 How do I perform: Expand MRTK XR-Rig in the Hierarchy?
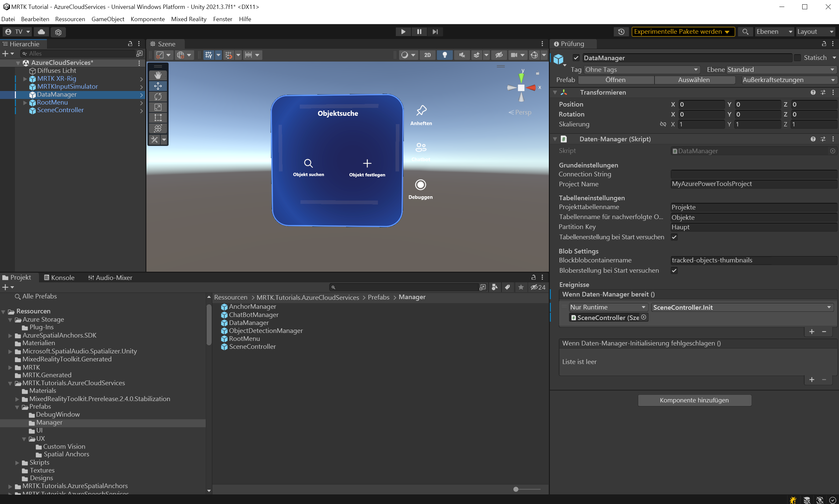[x=24, y=78]
